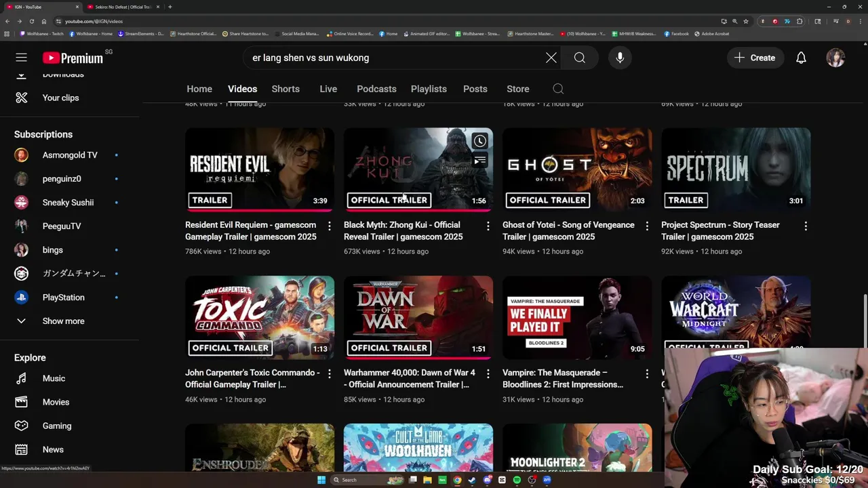The height and width of the screenshot is (488, 868).
Task: Play Vampire Bloodlines 2 thumbnail
Action: pos(577,317)
